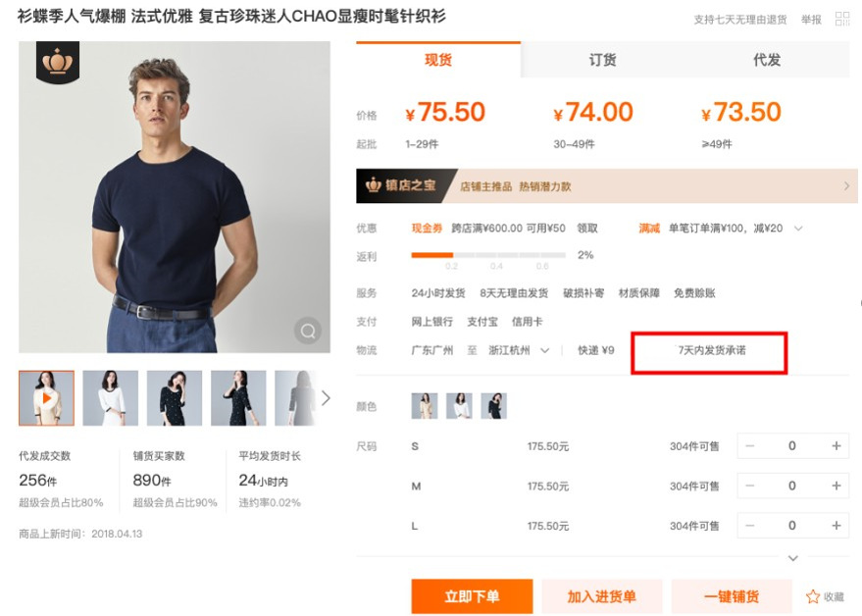Expand the 满减 discount dropdown chevron
Viewport: 862px width, 616px height.
(798, 229)
